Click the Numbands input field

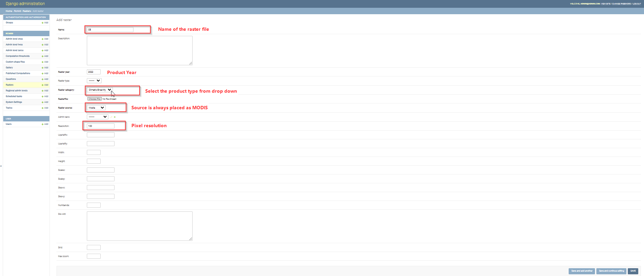click(x=94, y=205)
